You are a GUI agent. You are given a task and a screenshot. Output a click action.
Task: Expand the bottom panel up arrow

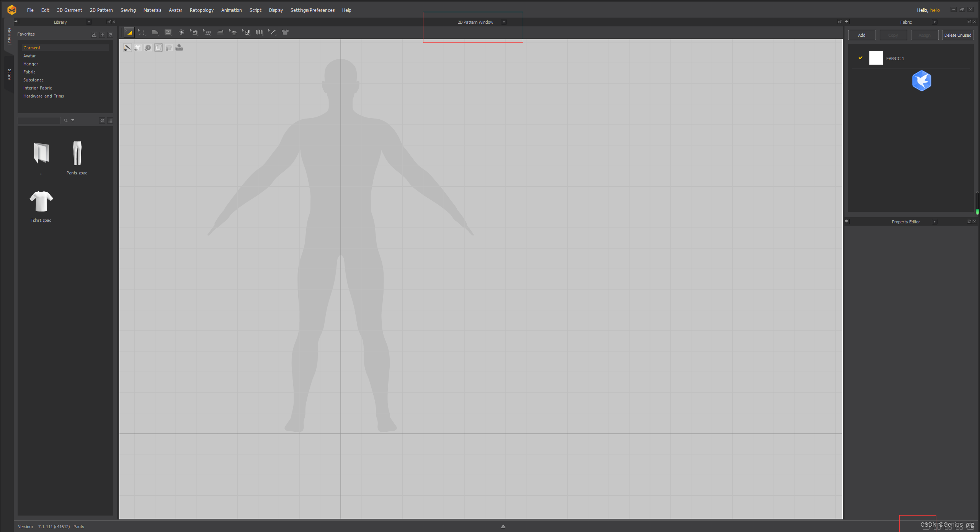pos(503,526)
